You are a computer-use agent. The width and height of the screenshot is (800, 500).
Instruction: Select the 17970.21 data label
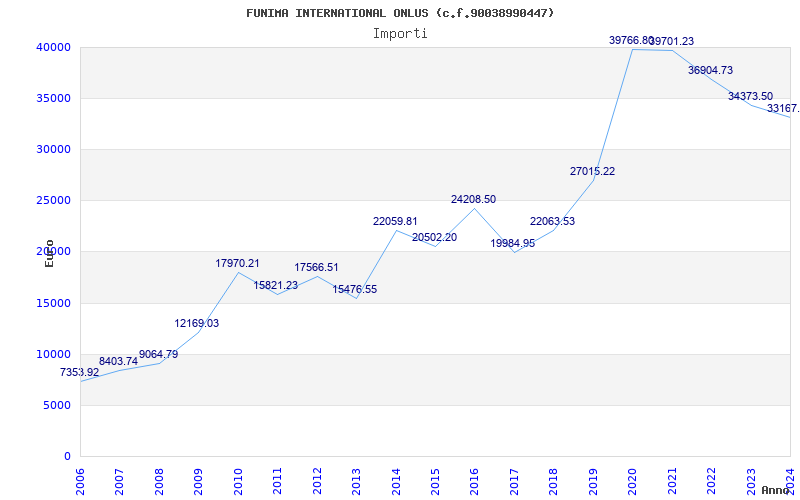[237, 264]
